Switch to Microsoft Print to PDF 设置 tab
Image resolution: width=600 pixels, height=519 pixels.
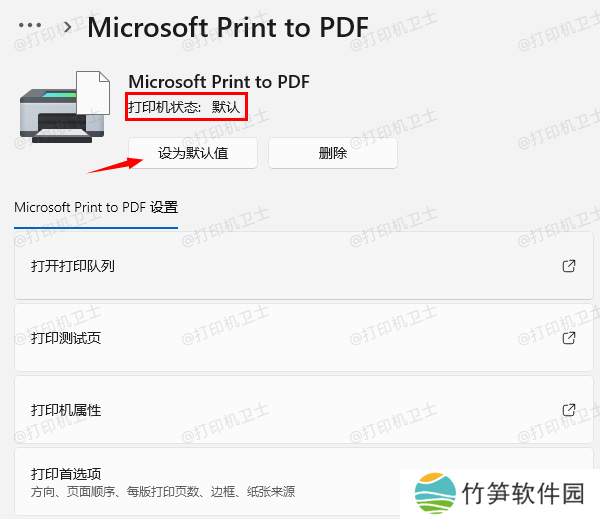coord(96,207)
